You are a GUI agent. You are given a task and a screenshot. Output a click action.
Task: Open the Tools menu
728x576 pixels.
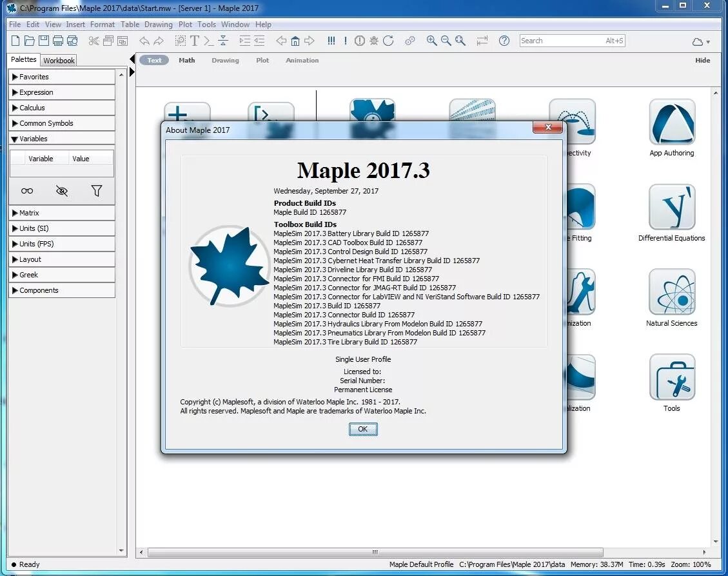pos(206,25)
